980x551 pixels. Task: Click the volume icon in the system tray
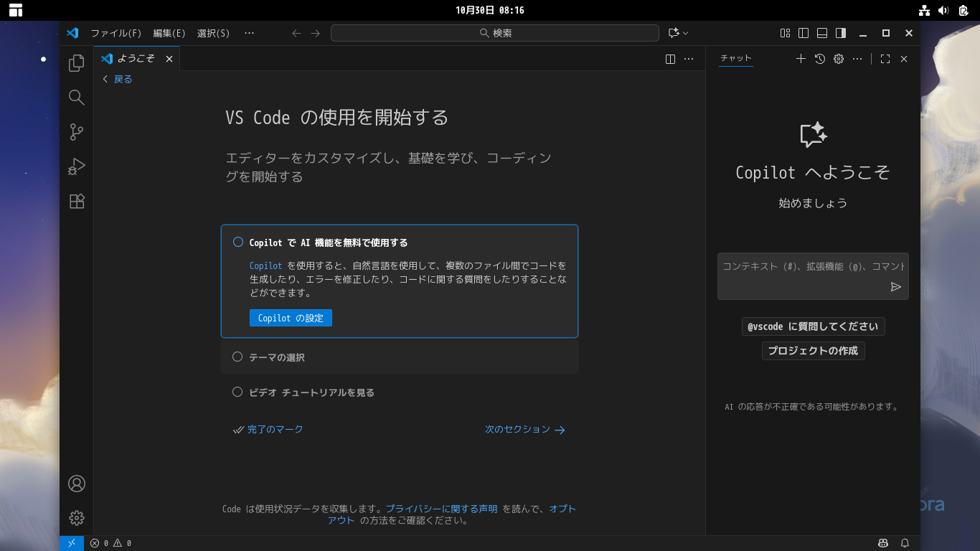[x=943, y=10]
